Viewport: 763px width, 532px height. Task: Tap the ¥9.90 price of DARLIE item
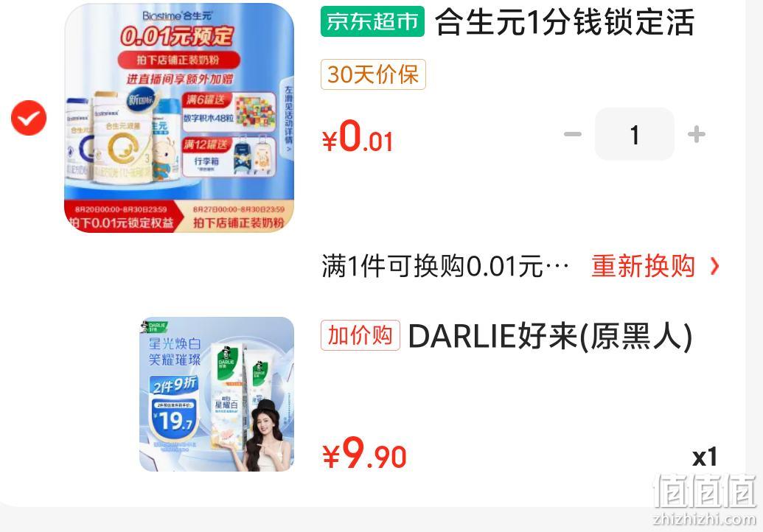click(364, 453)
